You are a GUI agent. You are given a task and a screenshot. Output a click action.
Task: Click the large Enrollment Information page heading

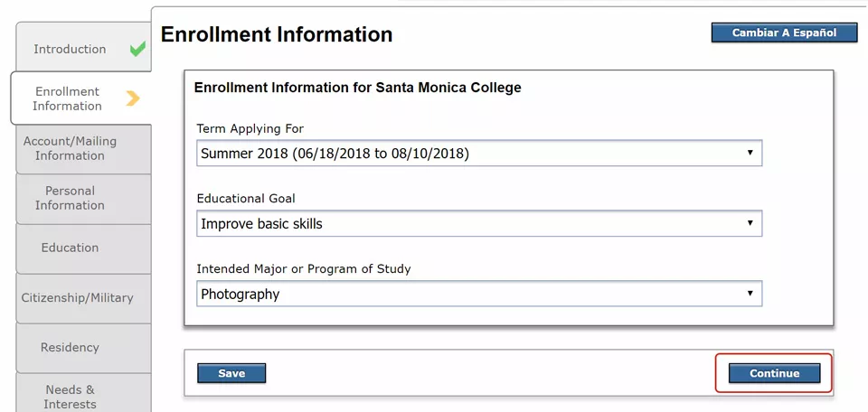click(x=277, y=35)
